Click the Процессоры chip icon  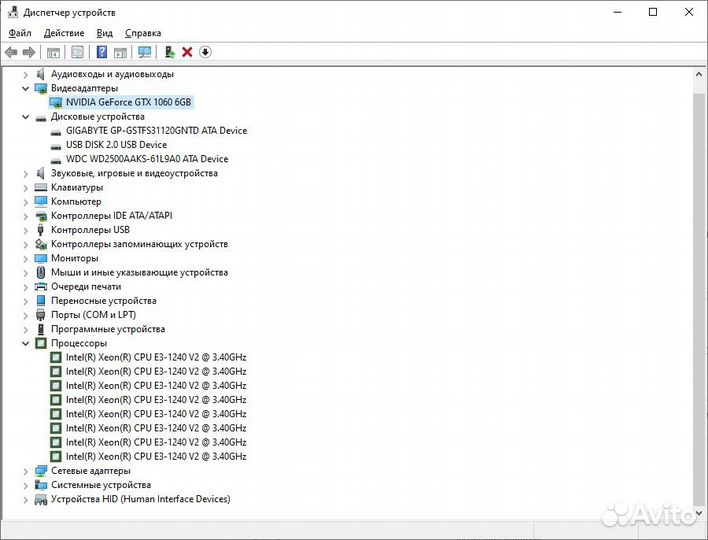41,343
